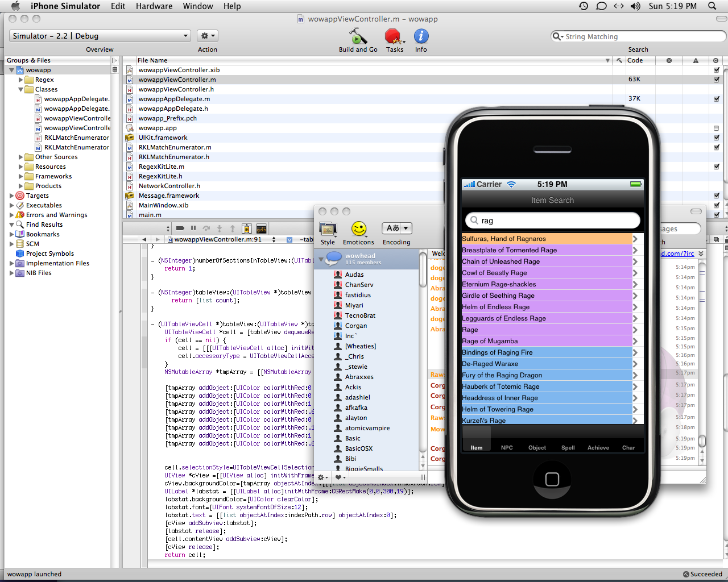728x582 pixels.
Task: Click pause icon in debugger toolbar
Action: 193,228
